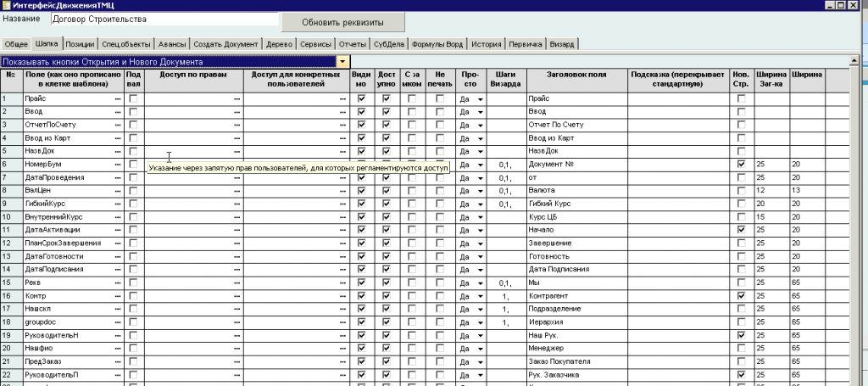Switch to the История tab
868x386 pixels.
pyautogui.click(x=487, y=44)
